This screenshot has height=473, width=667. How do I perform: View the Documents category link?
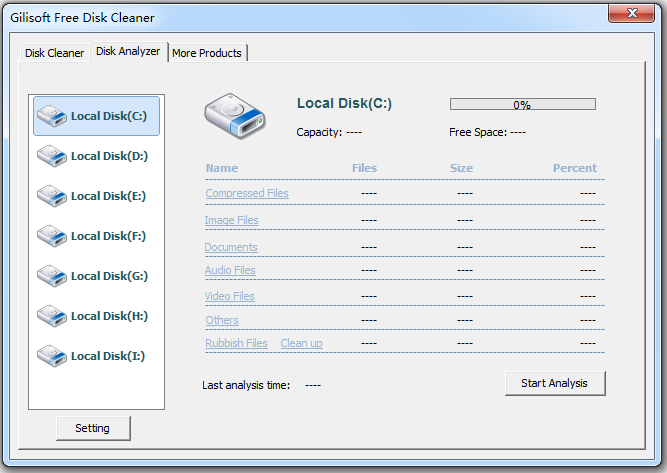[x=231, y=247]
